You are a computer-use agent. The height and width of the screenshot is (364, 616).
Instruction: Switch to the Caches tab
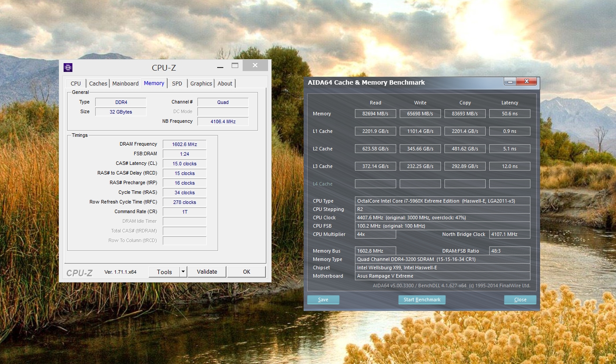(x=98, y=83)
